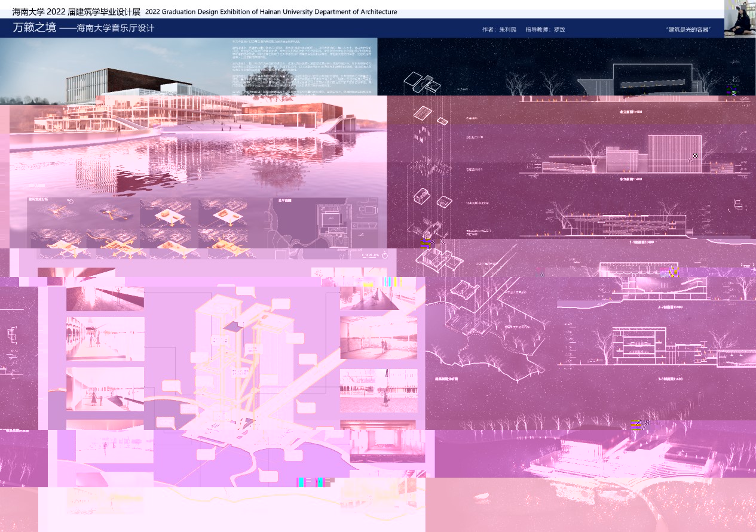Select the quote "建筑是光的容器"
756x532 pixels.
tap(687, 29)
